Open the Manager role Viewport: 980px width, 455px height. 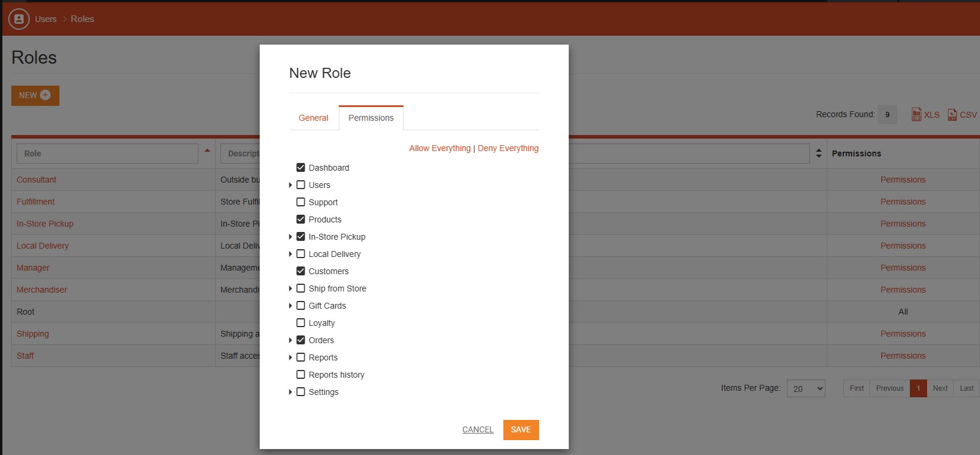(x=33, y=268)
